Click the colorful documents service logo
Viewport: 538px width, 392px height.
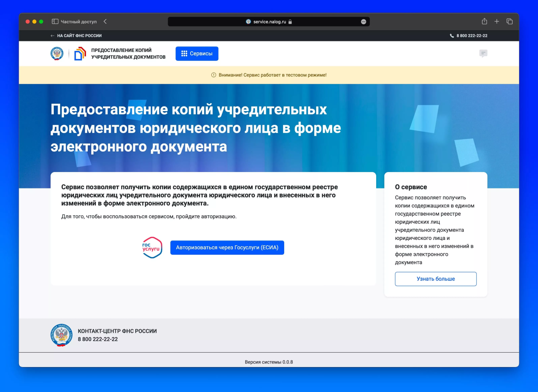pyautogui.click(x=80, y=53)
